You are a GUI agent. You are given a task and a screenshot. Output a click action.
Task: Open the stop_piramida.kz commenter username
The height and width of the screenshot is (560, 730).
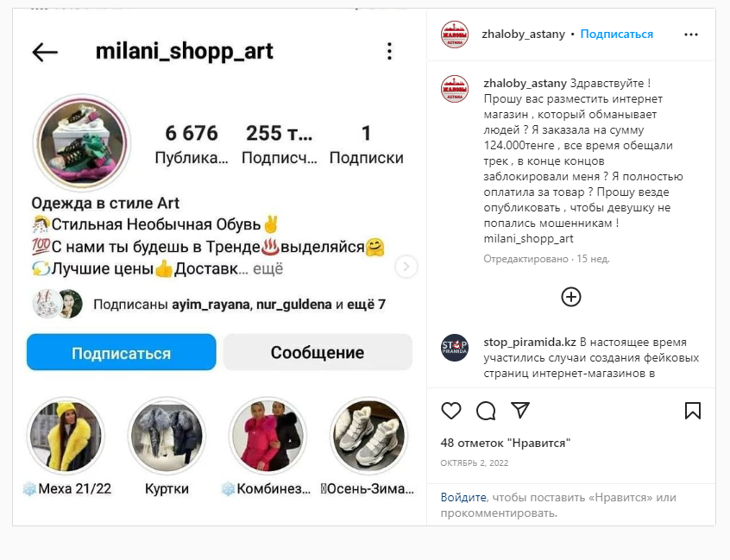click(530, 343)
